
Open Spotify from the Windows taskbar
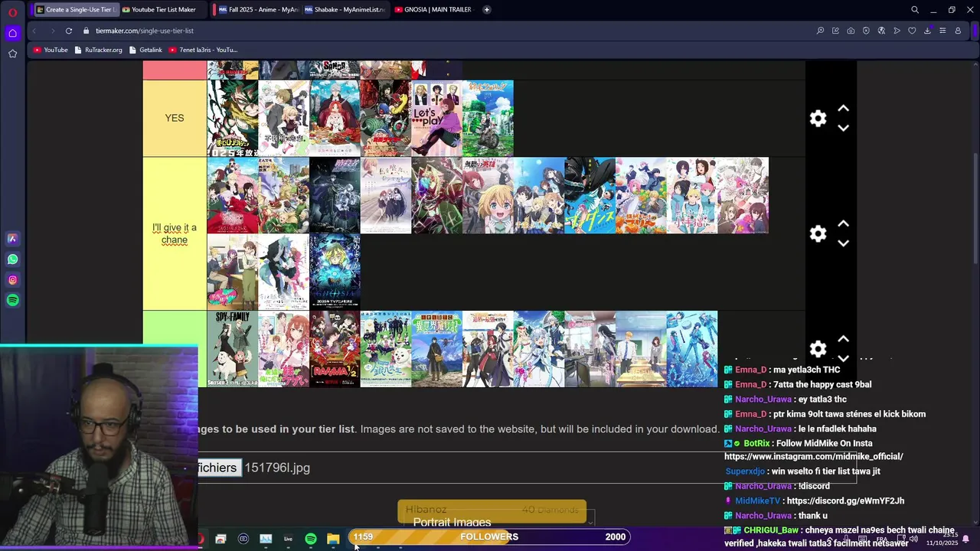tap(311, 539)
